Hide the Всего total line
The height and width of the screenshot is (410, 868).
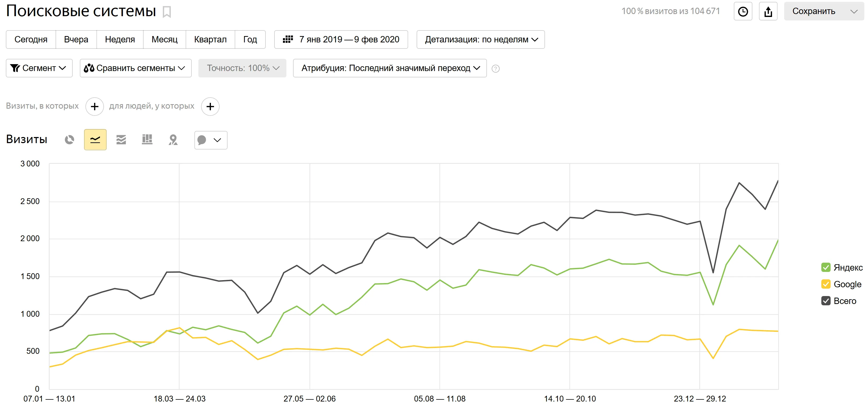click(x=826, y=301)
